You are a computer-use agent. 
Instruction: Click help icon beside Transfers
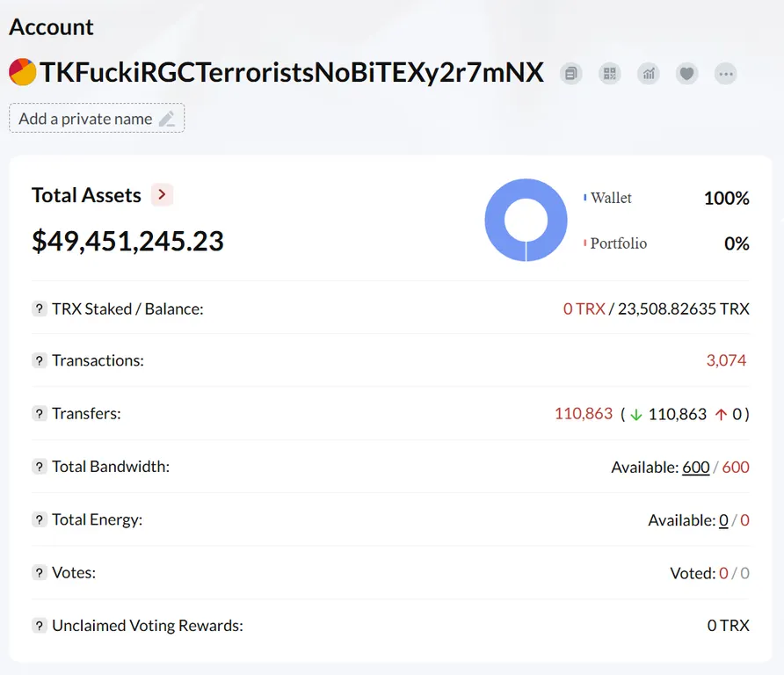[x=39, y=413]
